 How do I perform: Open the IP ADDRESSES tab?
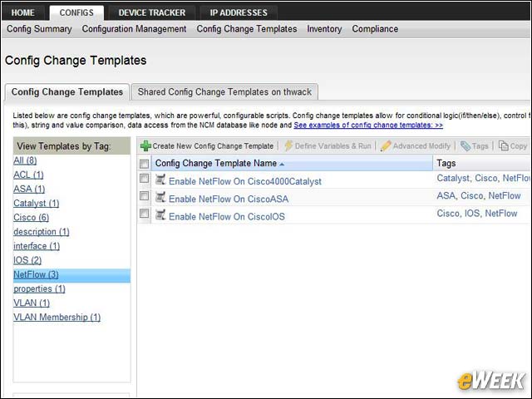click(239, 12)
